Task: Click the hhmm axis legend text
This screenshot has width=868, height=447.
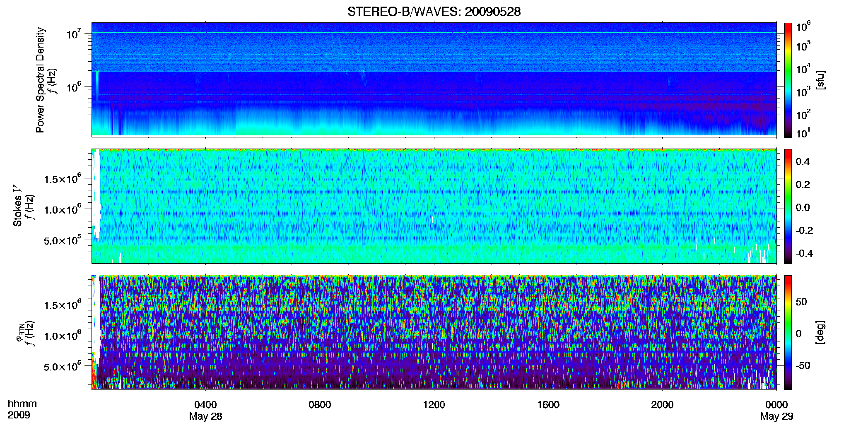Action: 22,404
